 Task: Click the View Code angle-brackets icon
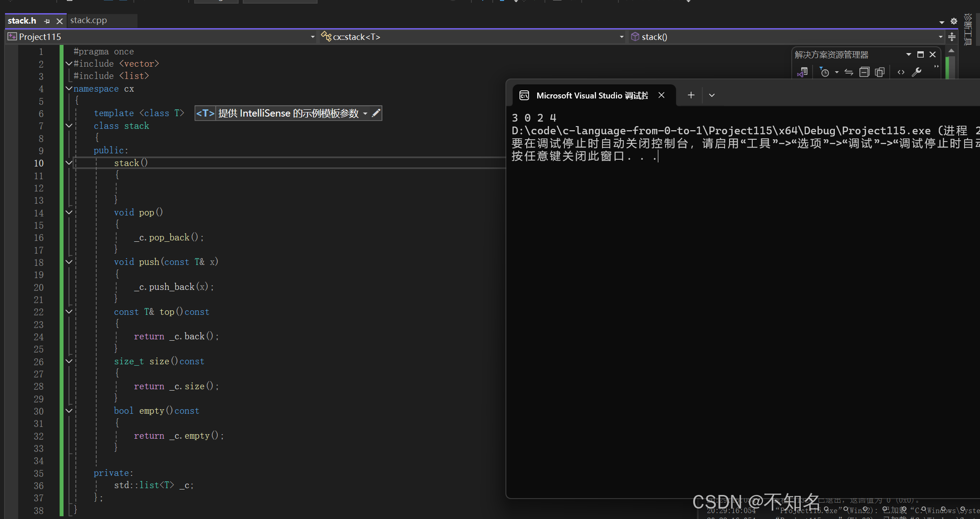click(901, 72)
